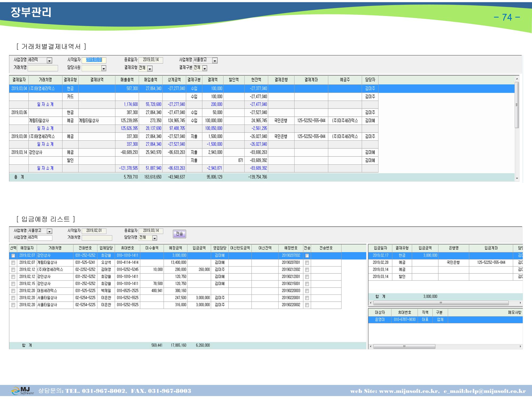The width and height of the screenshot is (532, 399).
Task: Click the 대상자 column header
Action: (x=380, y=313)
